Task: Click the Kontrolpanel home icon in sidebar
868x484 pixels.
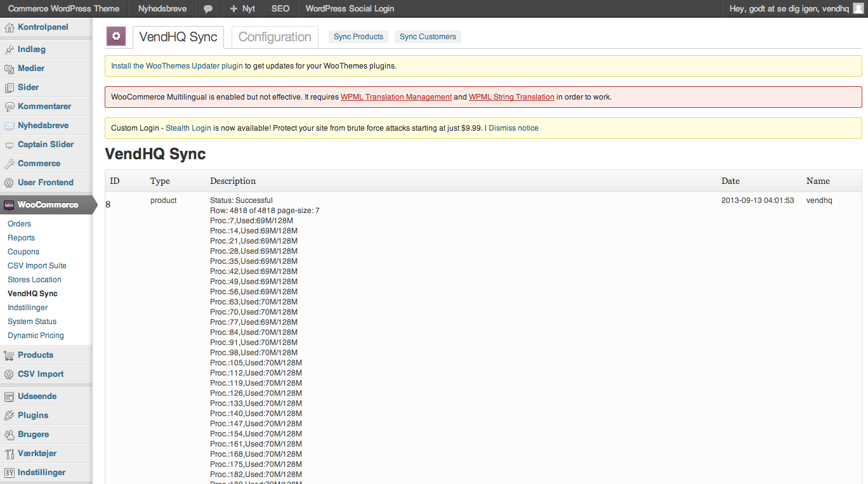Action: 9,27
